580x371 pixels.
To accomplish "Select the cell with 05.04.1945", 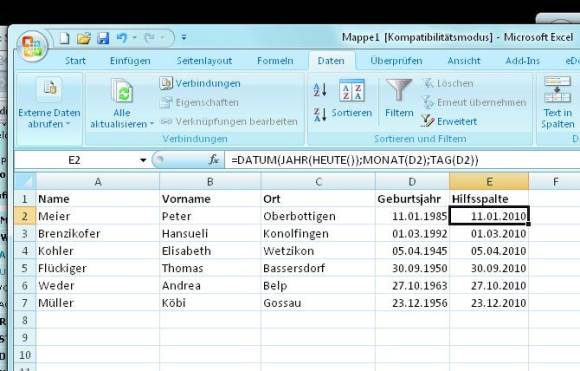I will coord(412,251).
